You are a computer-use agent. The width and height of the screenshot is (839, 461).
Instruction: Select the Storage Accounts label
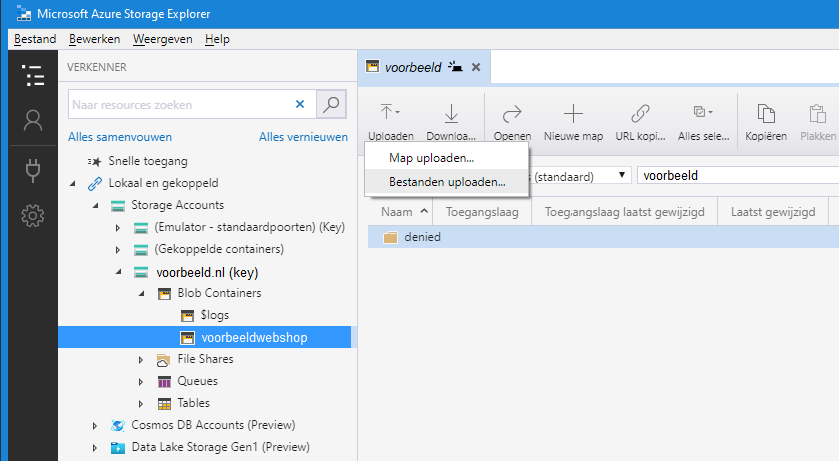pos(178,205)
